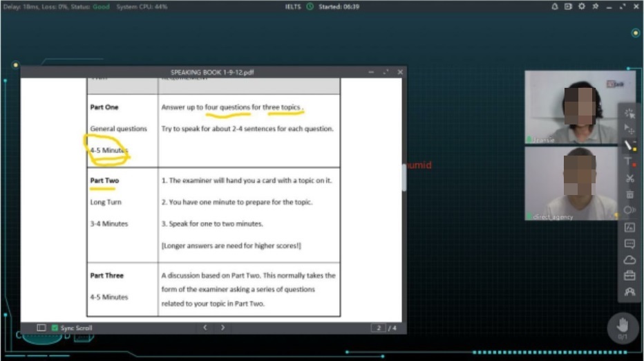Click the page layout icon beside Sync Scroll
Image resolution: width=644 pixels, height=361 pixels.
tap(41, 328)
